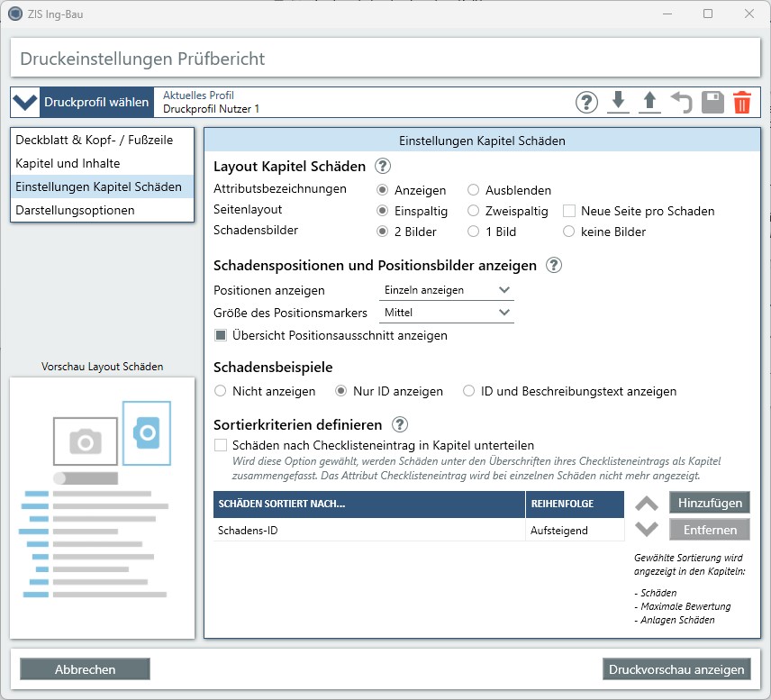
Task: Open the Größe des Positionsmarkers dropdown
Action: click(x=445, y=313)
